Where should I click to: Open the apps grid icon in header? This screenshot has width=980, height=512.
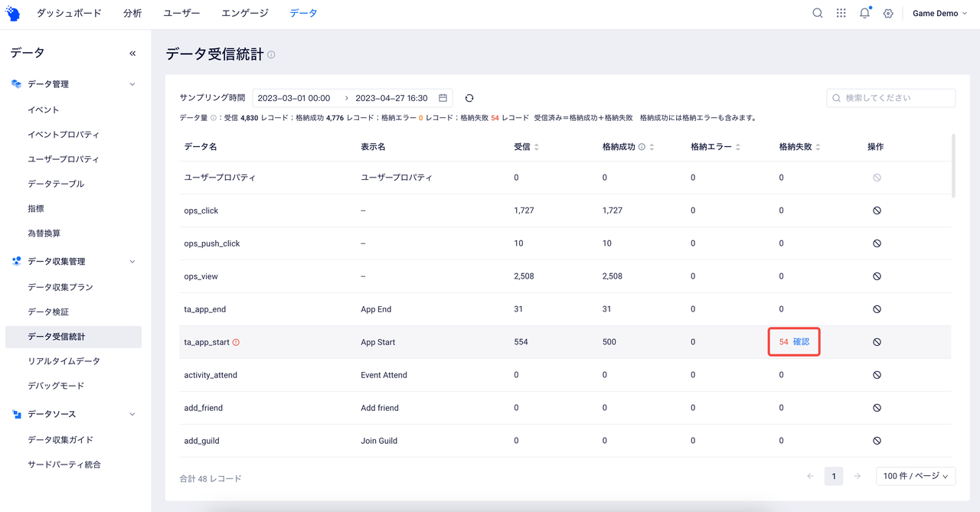[x=841, y=13]
